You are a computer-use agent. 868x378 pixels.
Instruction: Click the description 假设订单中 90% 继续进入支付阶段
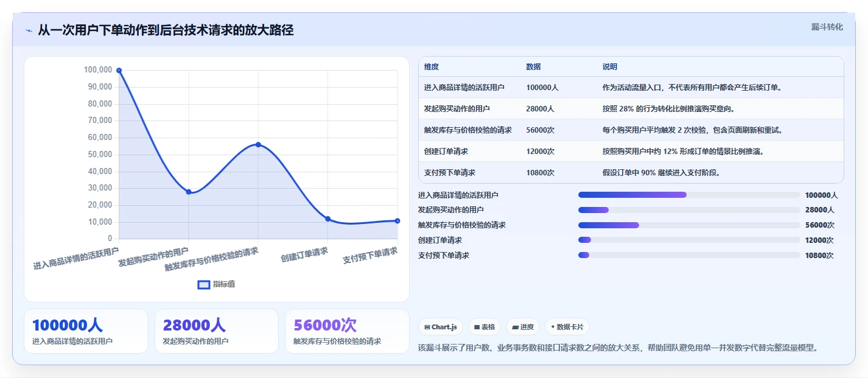pyautogui.click(x=662, y=173)
